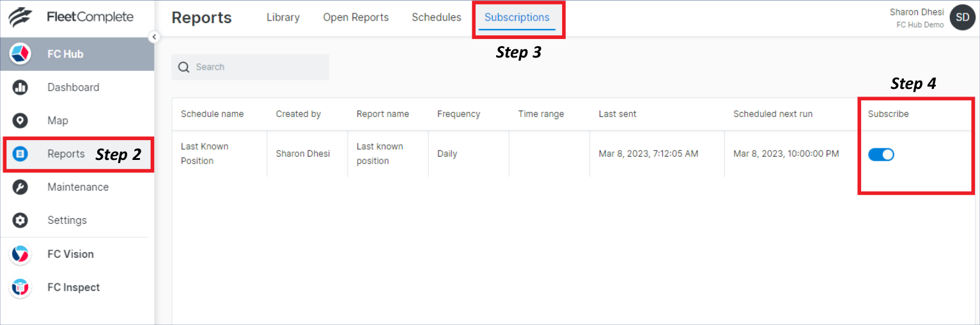This screenshot has height=325, width=980.
Task: Switch to the Open Reports tab
Action: pos(356,17)
